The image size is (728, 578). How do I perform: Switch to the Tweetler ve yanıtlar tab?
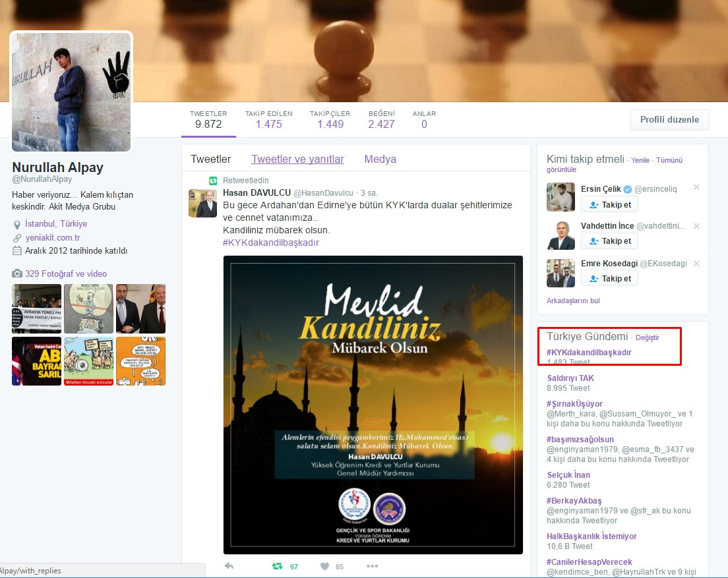tap(297, 159)
